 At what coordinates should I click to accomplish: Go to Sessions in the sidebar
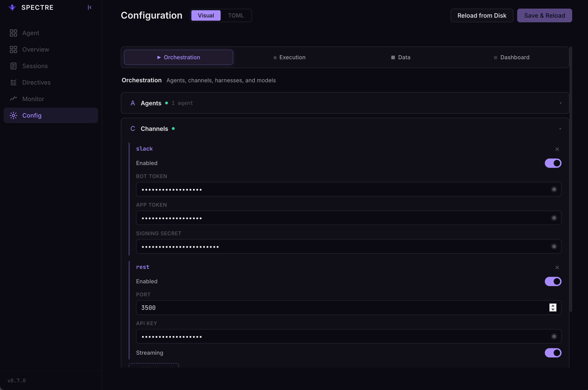[x=51, y=66]
